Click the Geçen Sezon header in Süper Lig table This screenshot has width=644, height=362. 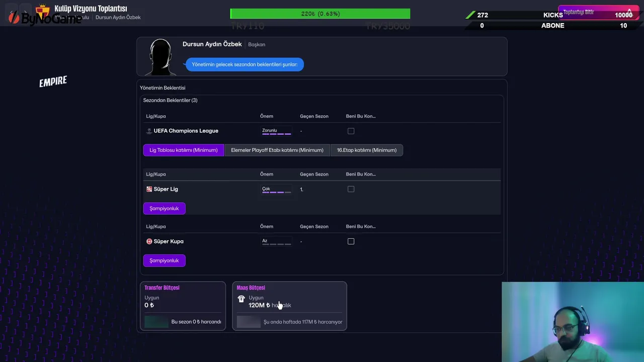point(314,174)
